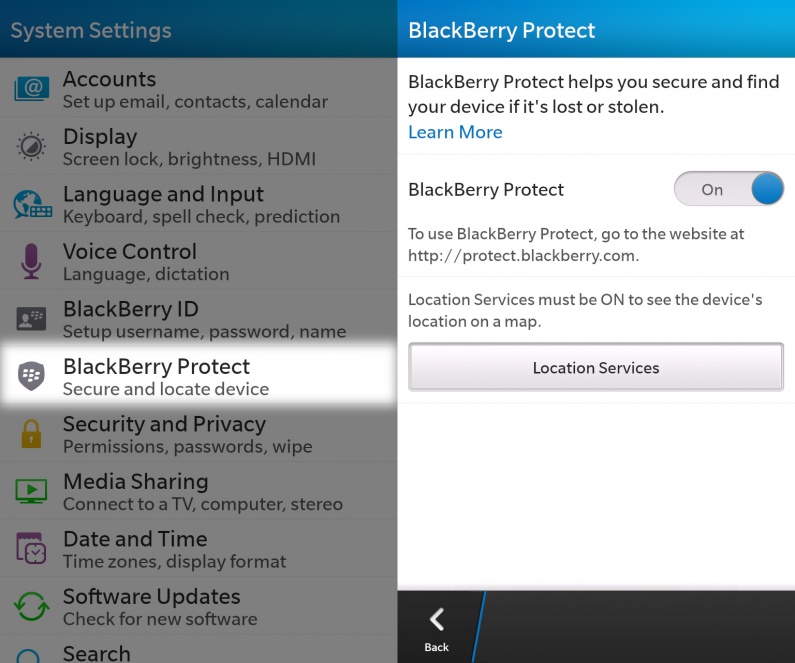Open the Search settings entry

point(199,651)
